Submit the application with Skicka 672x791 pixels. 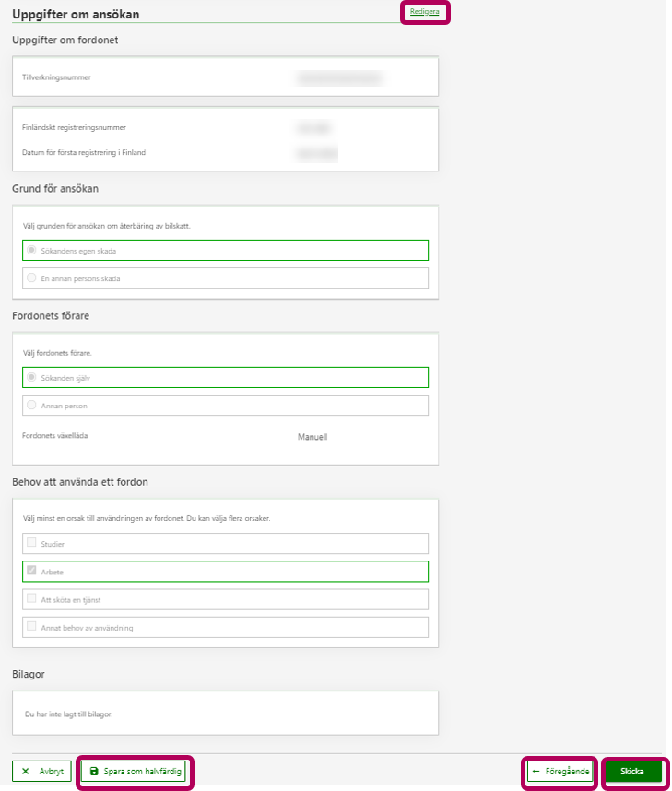click(x=632, y=771)
